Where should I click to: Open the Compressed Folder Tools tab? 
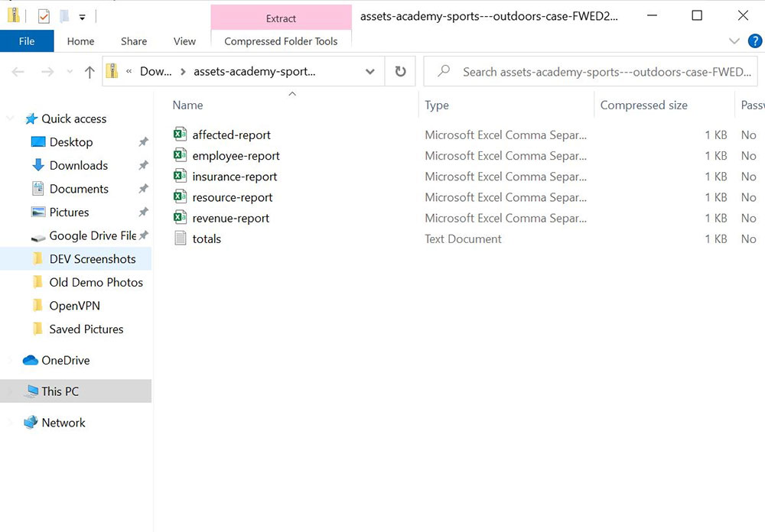click(281, 41)
